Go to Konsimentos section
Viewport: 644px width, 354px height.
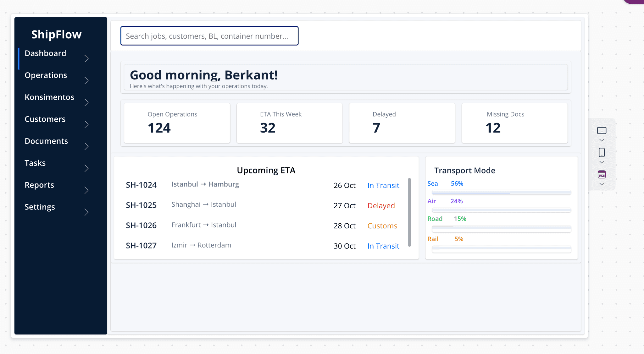[x=49, y=97]
